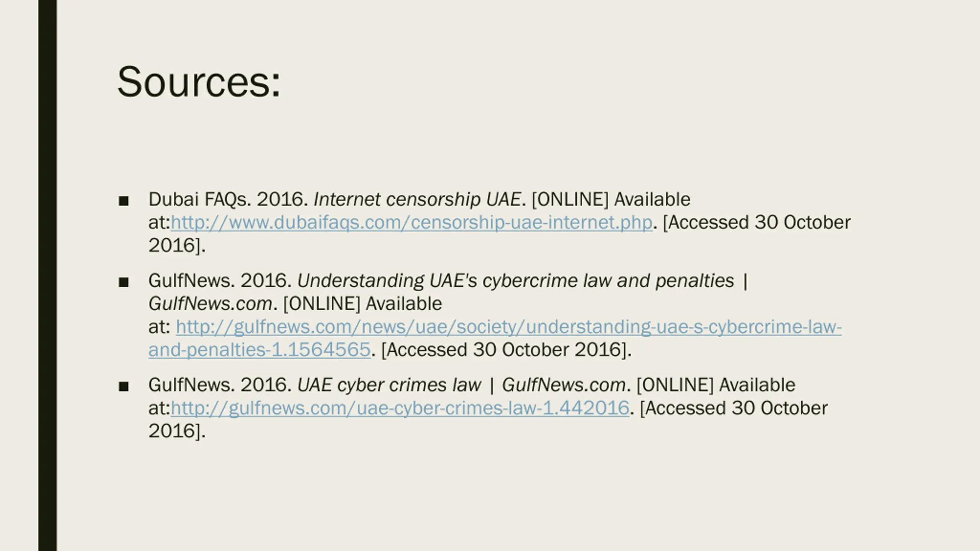Click the "Sources:" slide title
The height and width of the screenshot is (551, 980).
[199, 82]
